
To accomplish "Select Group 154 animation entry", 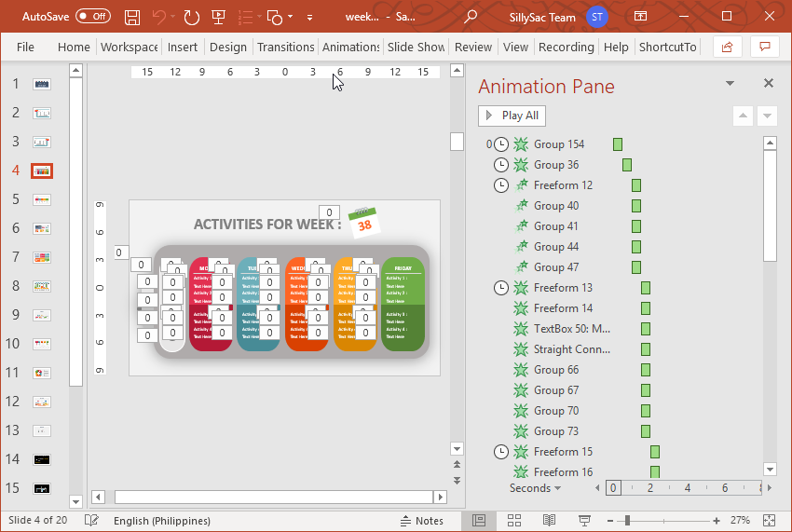I will [x=559, y=144].
